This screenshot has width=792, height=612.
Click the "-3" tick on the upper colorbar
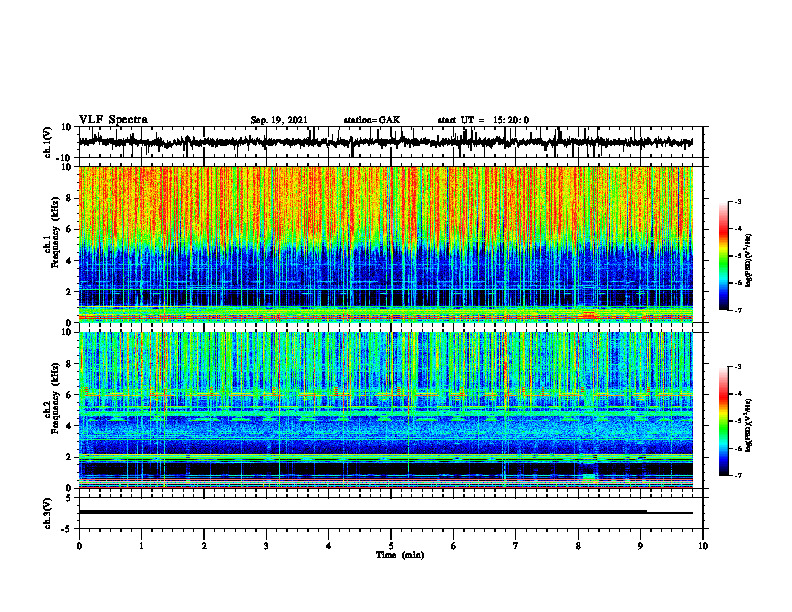(x=738, y=202)
